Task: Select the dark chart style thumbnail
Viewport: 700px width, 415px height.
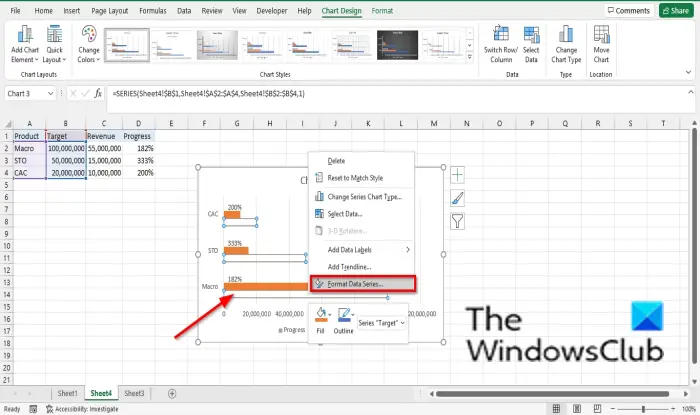Action: tap(397, 45)
